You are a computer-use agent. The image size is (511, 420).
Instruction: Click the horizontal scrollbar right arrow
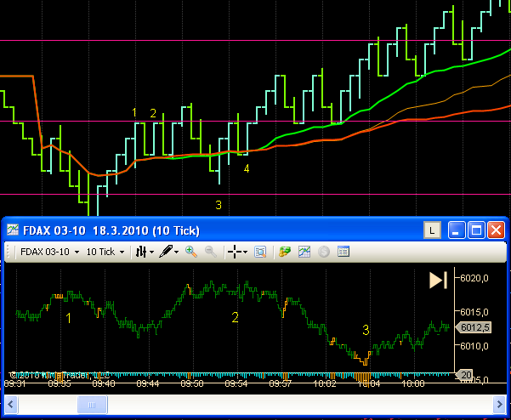(500, 405)
